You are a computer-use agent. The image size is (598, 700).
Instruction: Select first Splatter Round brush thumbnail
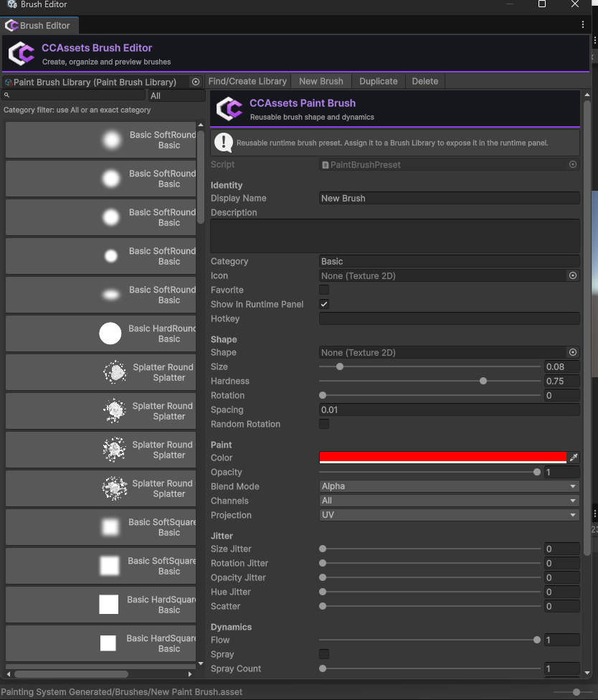(115, 372)
